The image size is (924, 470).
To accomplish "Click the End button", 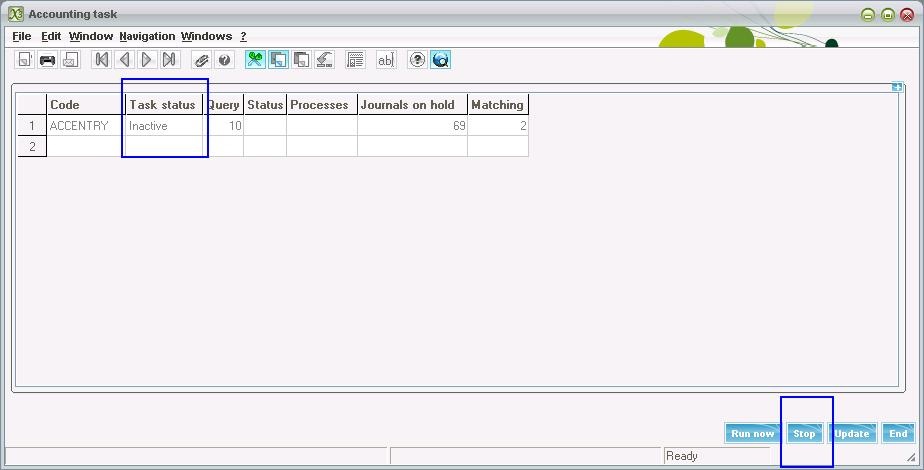I will click(x=898, y=433).
